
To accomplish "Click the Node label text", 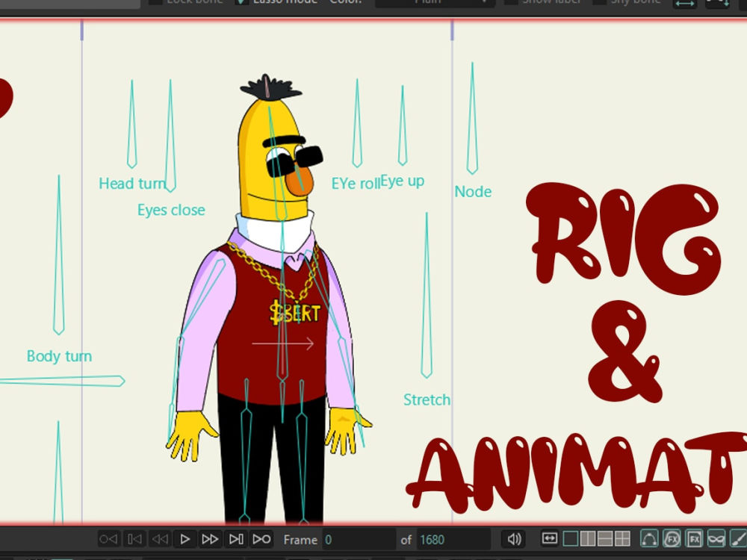I will (x=473, y=191).
